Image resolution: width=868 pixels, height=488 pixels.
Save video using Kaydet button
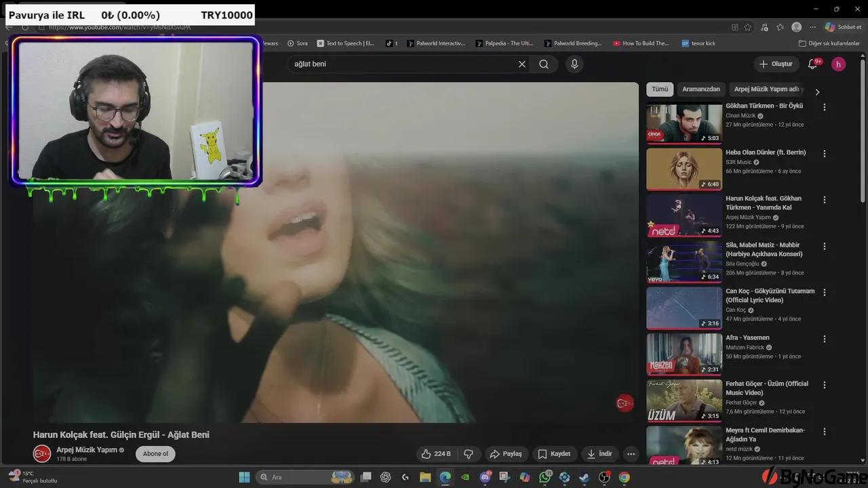555,454
